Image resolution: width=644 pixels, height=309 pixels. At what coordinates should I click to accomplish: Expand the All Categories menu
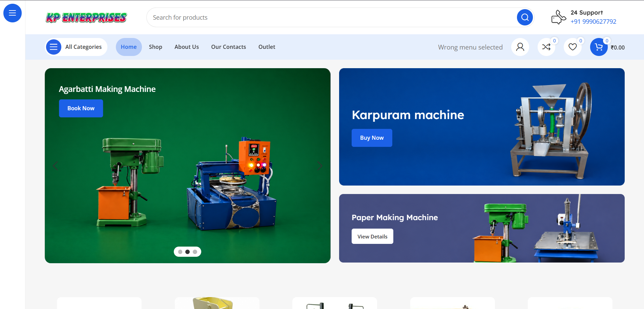(76, 47)
